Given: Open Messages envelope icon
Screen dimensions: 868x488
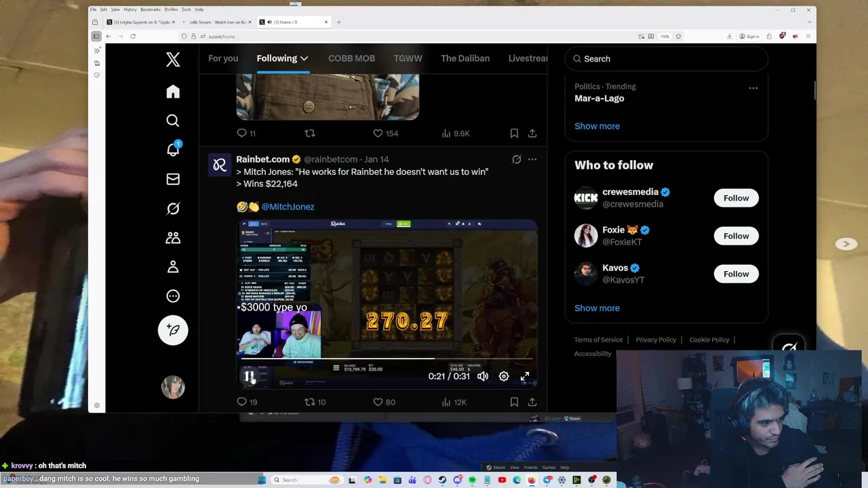Looking at the screenshot, I should 173,179.
